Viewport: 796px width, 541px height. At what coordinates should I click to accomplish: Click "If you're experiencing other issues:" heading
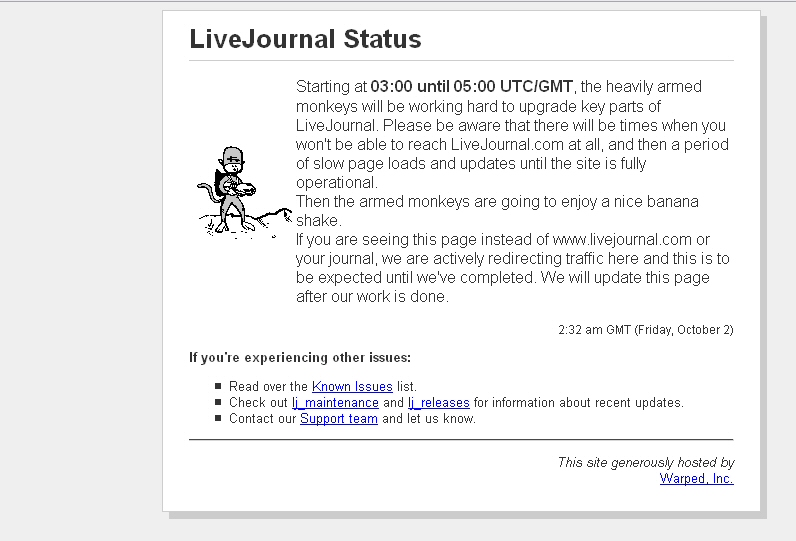tap(300, 358)
